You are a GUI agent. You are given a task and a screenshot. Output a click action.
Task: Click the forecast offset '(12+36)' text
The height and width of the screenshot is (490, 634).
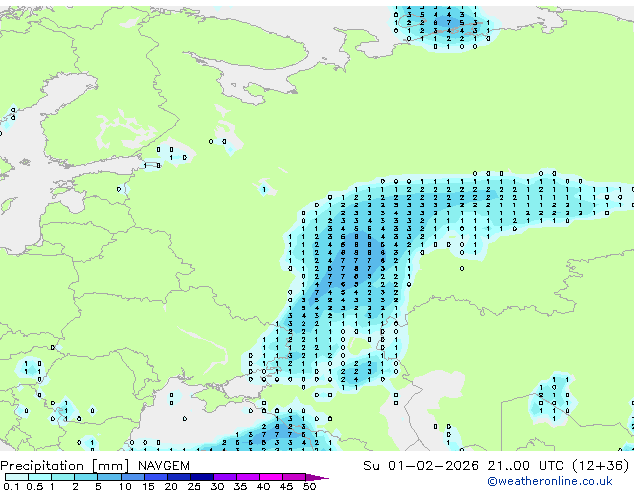[x=601, y=466]
